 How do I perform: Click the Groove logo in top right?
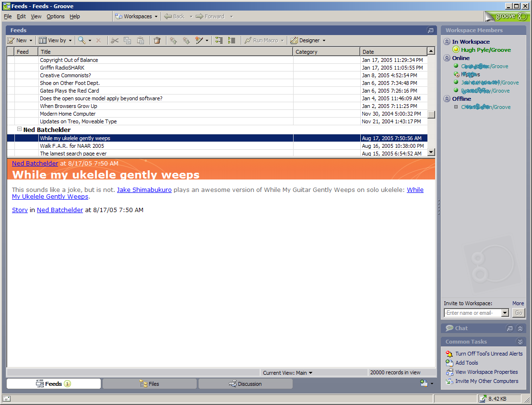tap(506, 16)
